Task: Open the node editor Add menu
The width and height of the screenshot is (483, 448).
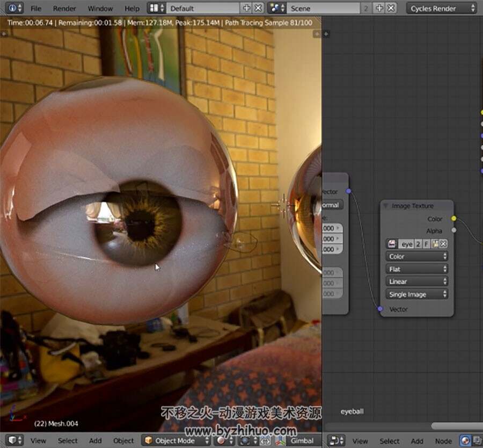Action: [x=417, y=441]
